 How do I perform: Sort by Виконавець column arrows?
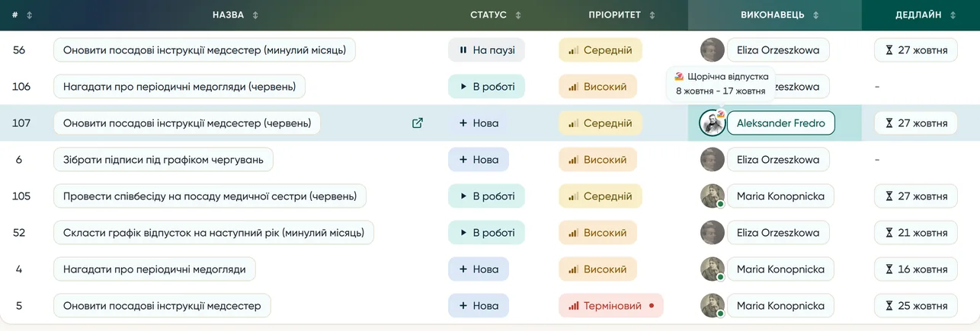[815, 15]
